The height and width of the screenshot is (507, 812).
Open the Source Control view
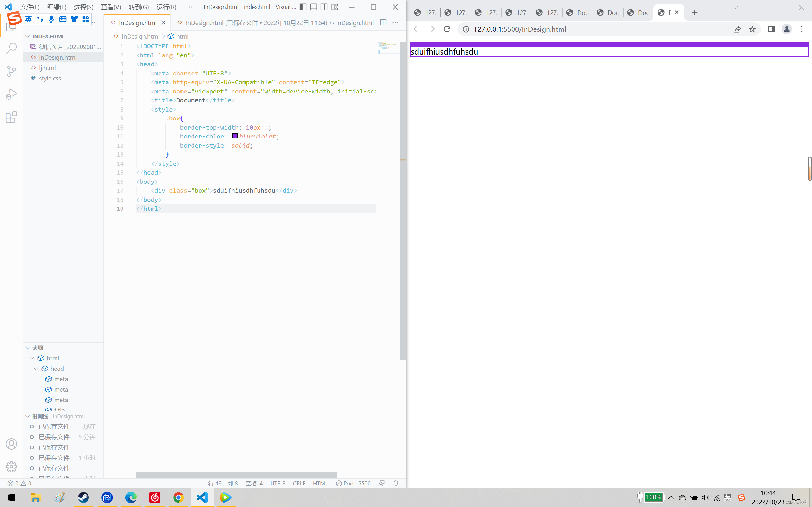click(x=11, y=71)
